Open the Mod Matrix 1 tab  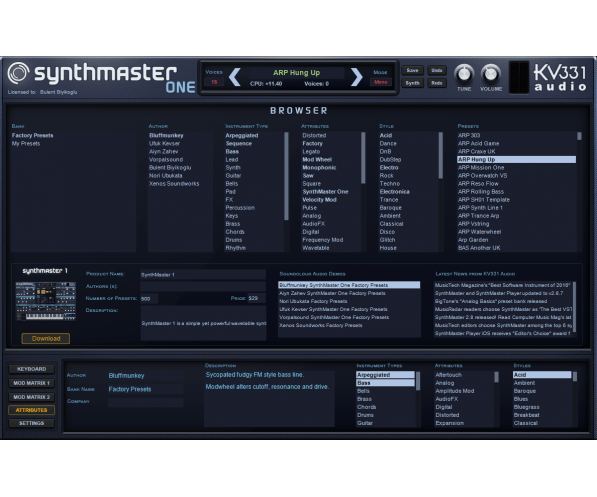click(32, 383)
